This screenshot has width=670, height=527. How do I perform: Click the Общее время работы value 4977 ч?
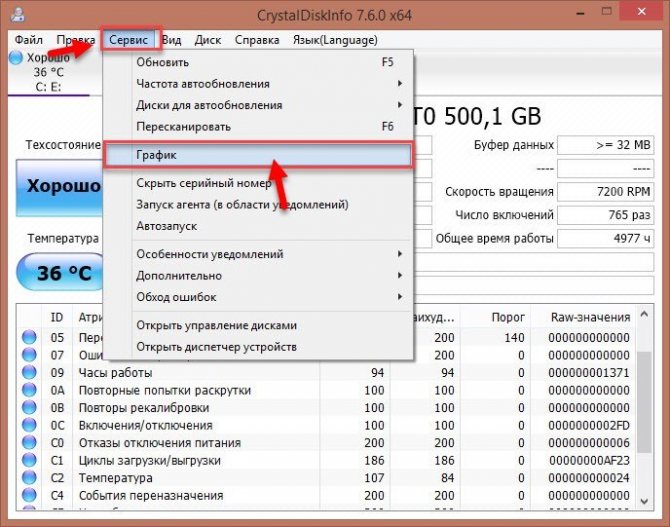coord(605,238)
